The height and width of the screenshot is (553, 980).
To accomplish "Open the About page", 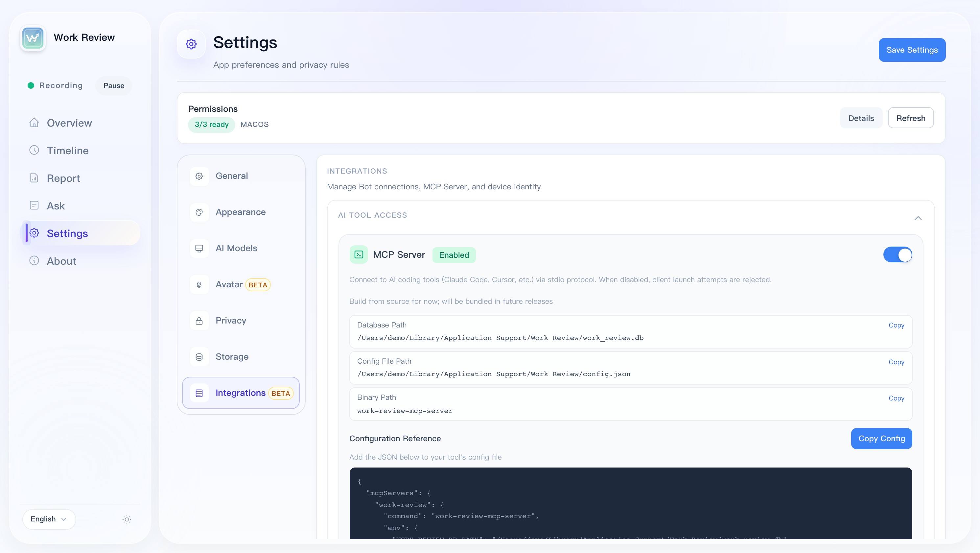I will 81,261.
